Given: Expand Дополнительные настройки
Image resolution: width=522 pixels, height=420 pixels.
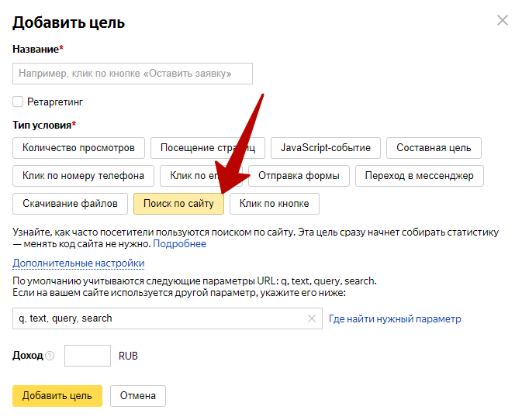Looking at the screenshot, I should pyautogui.click(x=78, y=263).
